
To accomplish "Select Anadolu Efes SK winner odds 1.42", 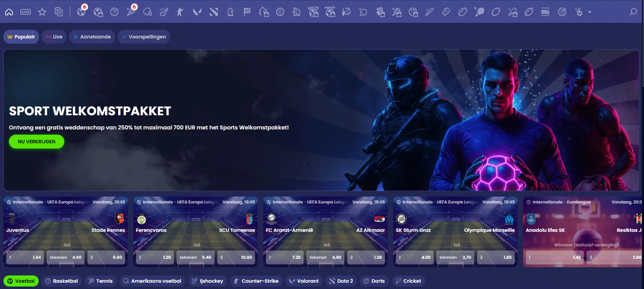I will [555, 257].
